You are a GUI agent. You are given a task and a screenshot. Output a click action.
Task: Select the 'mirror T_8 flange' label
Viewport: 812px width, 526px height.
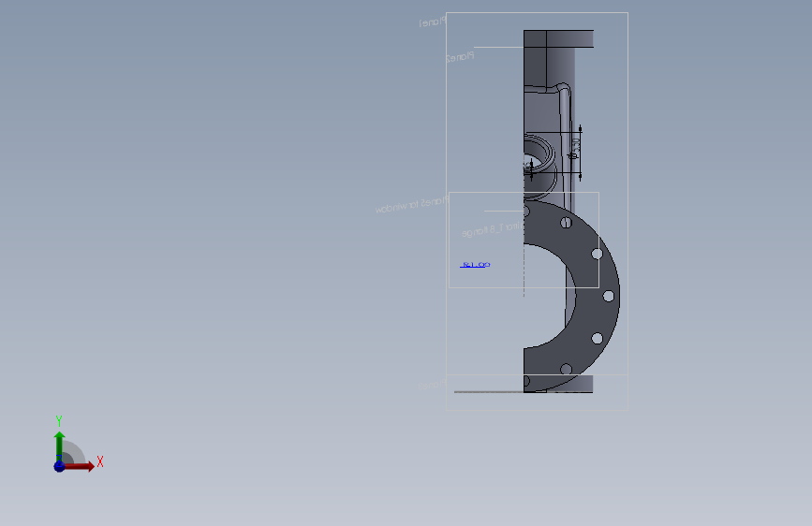point(492,229)
